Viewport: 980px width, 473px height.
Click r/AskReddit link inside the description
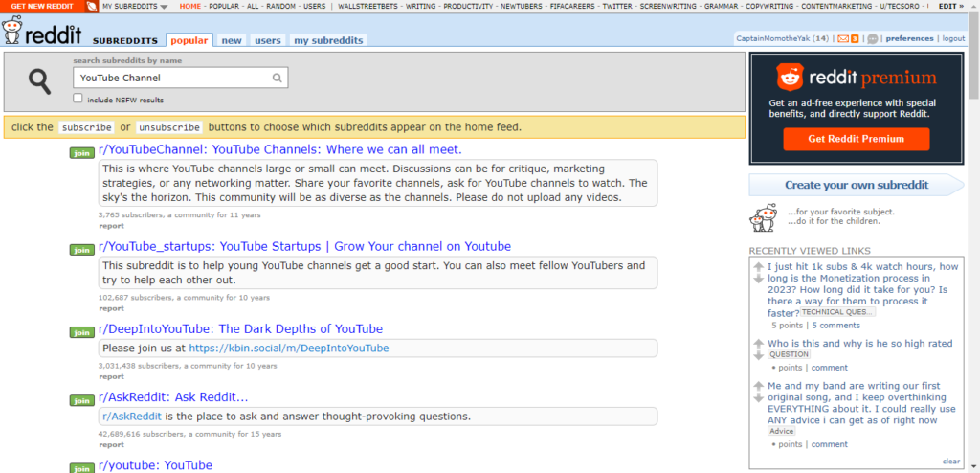(132, 417)
